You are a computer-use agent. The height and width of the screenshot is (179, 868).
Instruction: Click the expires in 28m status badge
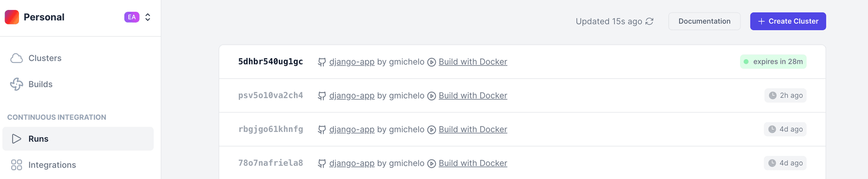pyautogui.click(x=773, y=61)
